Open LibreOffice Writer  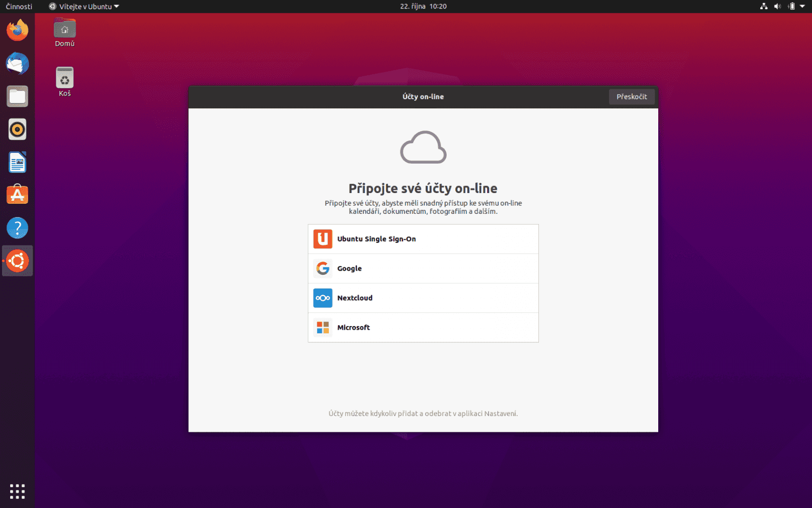17,162
